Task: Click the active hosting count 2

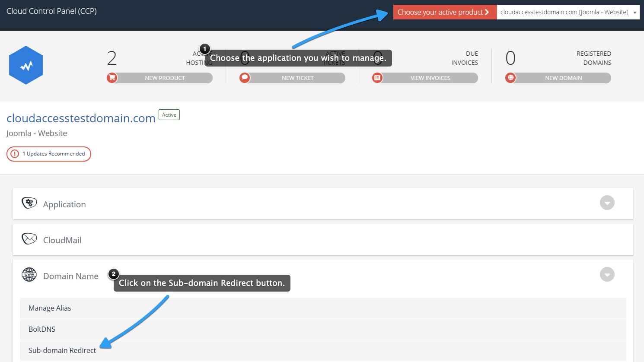Action: [112, 58]
